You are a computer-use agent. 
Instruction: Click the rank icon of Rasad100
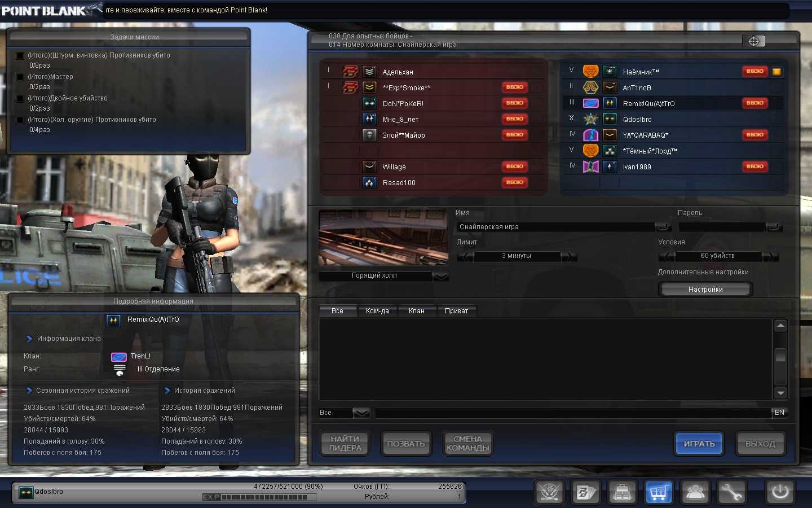pyautogui.click(x=369, y=182)
